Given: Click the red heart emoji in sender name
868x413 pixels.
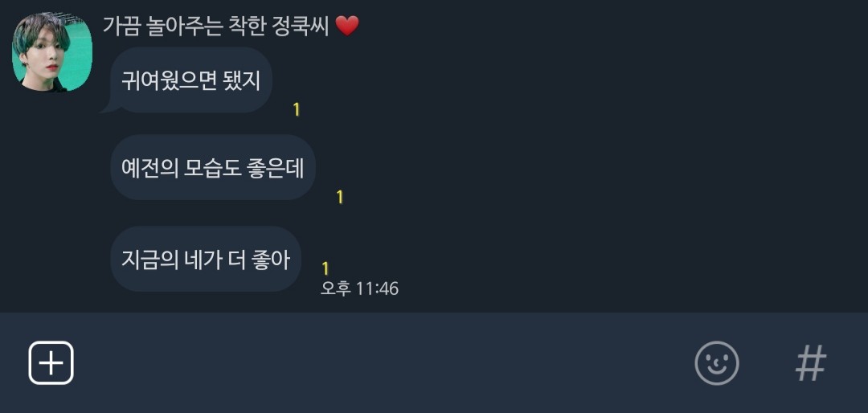Looking at the screenshot, I should (347, 26).
